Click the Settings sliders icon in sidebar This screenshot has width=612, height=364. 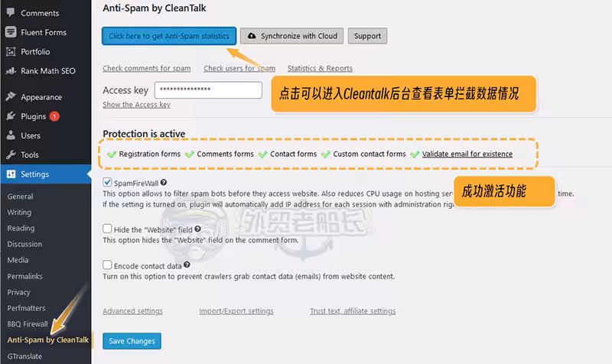[11, 174]
